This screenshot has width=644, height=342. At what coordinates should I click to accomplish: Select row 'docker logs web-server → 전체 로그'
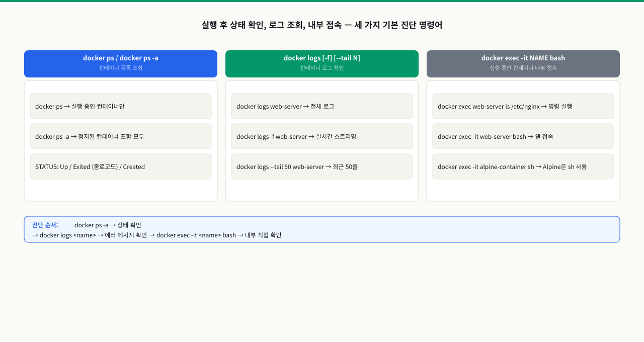[x=322, y=106]
